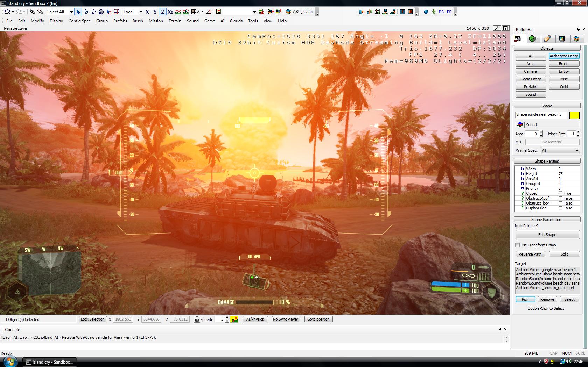Switch to RollupBar Objects tab
The width and height of the screenshot is (588, 387).
[x=518, y=39]
